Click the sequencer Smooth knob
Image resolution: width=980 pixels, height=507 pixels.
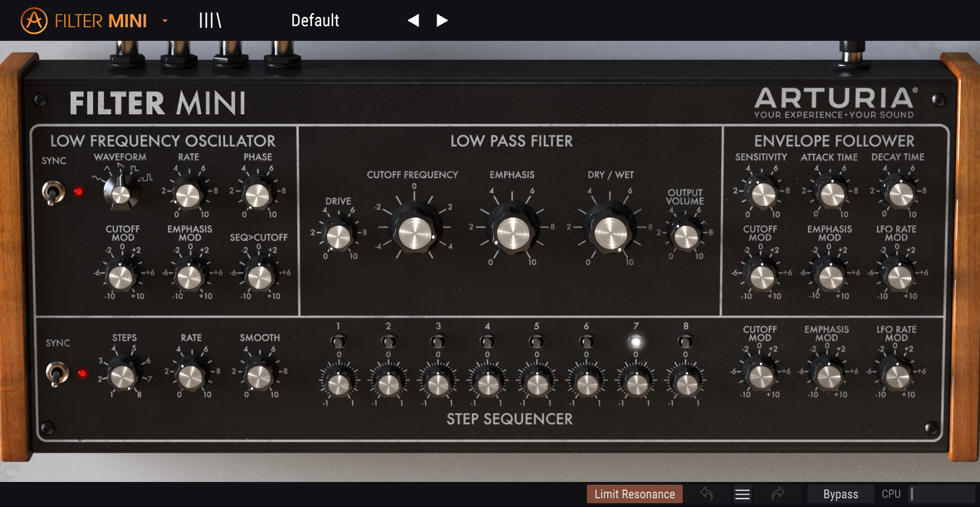click(x=259, y=376)
